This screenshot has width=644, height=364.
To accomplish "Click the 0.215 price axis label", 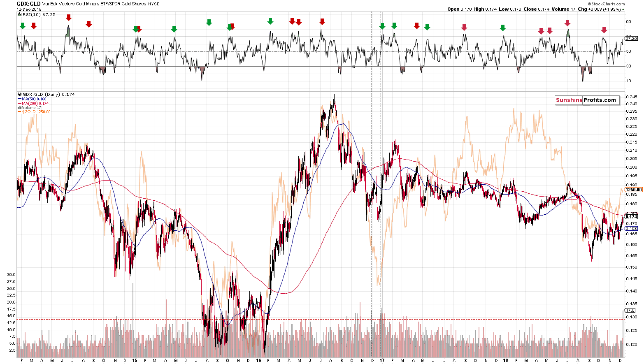I will coord(632,142).
